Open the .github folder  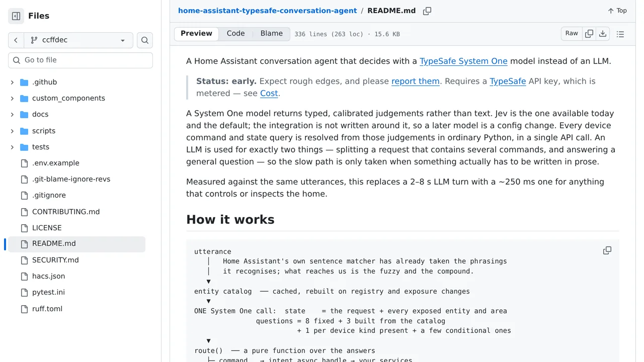44,82
